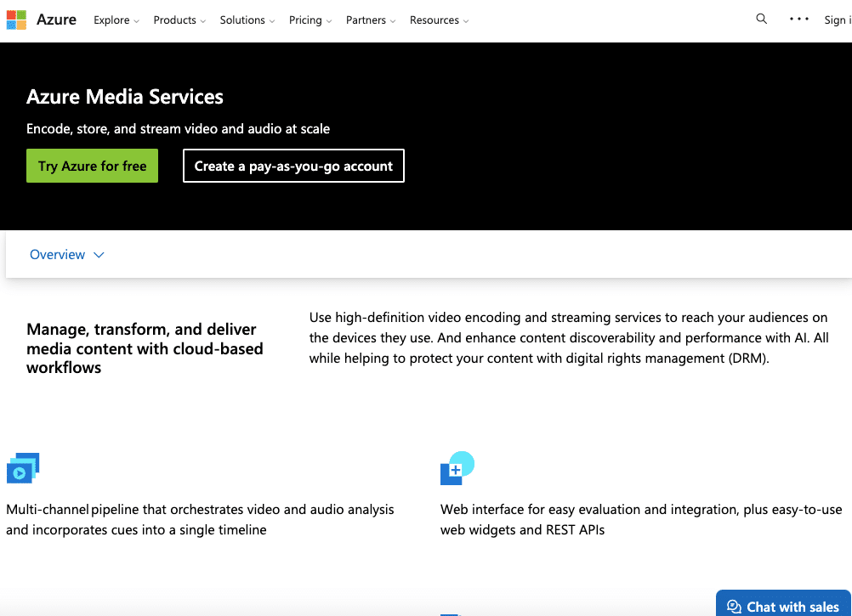Viewport: 852px width, 616px height.
Task: Open the search magnifier icon
Action: [761, 19]
